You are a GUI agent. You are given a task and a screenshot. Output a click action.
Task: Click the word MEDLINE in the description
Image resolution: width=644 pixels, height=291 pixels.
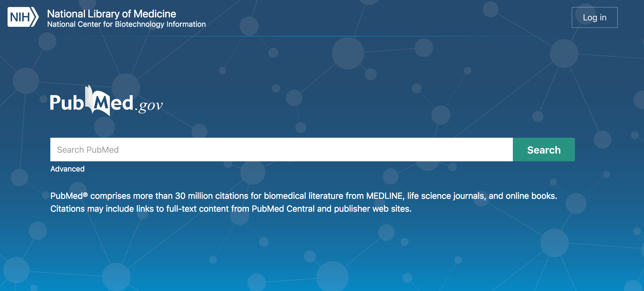[385, 196]
